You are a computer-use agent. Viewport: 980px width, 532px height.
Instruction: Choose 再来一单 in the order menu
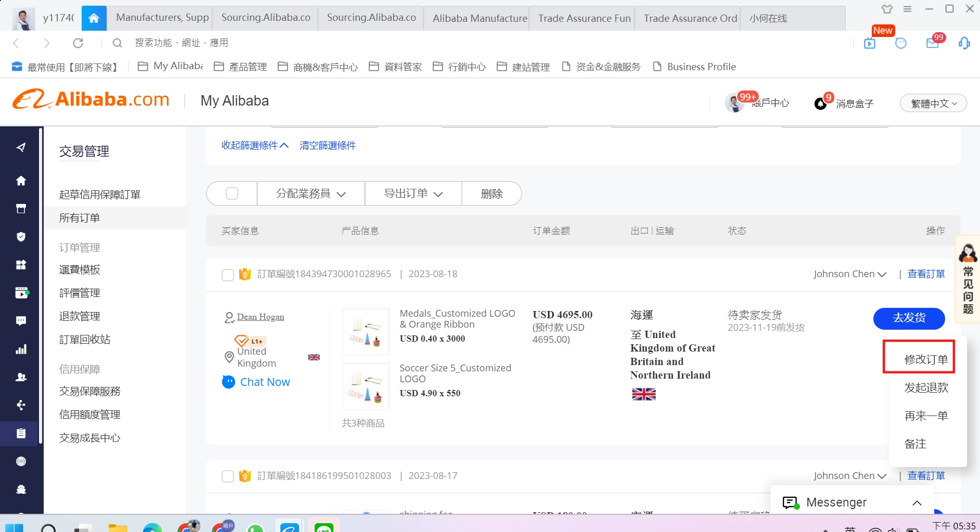pyautogui.click(x=926, y=416)
